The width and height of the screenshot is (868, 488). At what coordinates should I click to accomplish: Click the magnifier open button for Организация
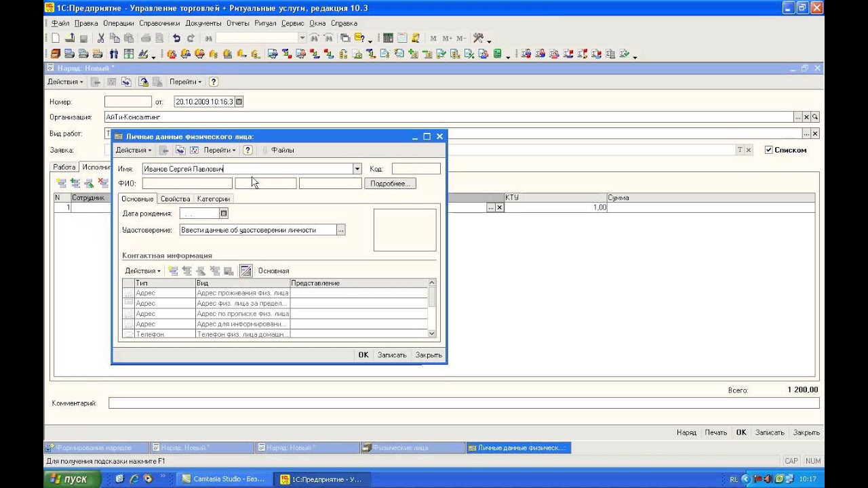click(x=815, y=117)
